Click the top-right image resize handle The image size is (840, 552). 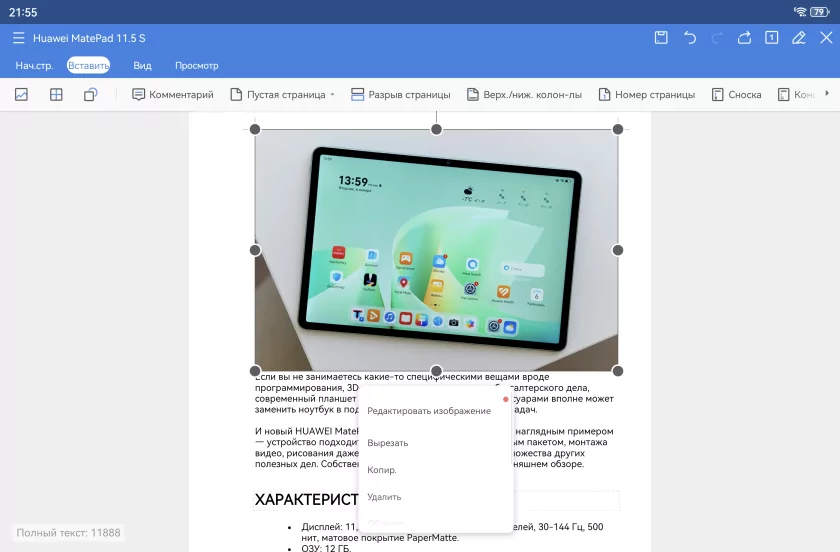[x=618, y=129]
